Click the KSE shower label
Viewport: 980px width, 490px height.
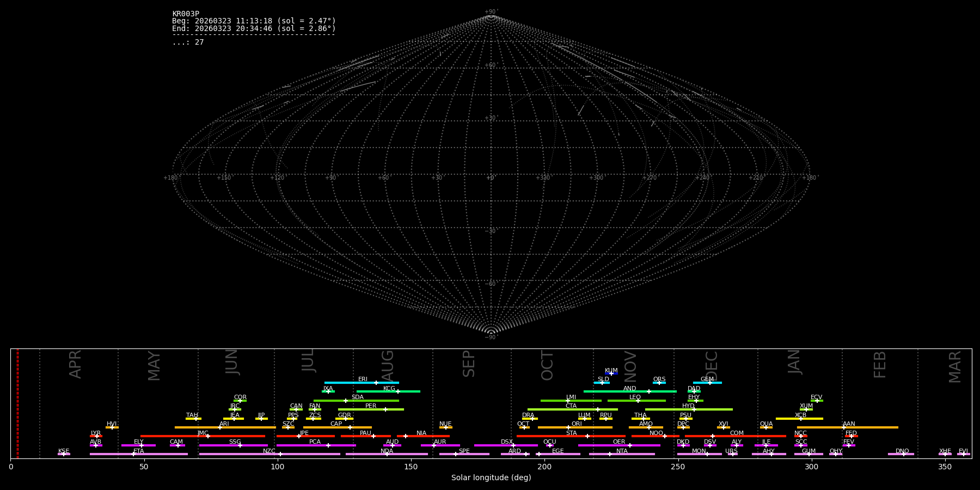[x=64, y=451]
